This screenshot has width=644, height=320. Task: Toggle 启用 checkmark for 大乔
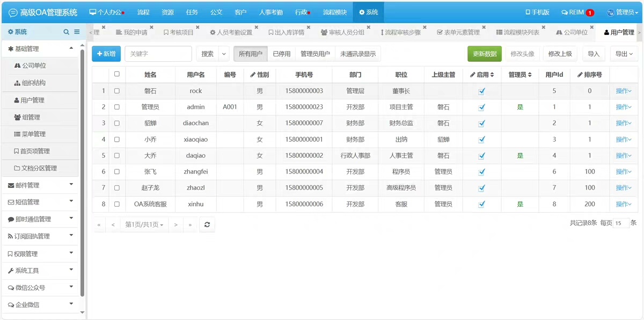click(x=482, y=156)
